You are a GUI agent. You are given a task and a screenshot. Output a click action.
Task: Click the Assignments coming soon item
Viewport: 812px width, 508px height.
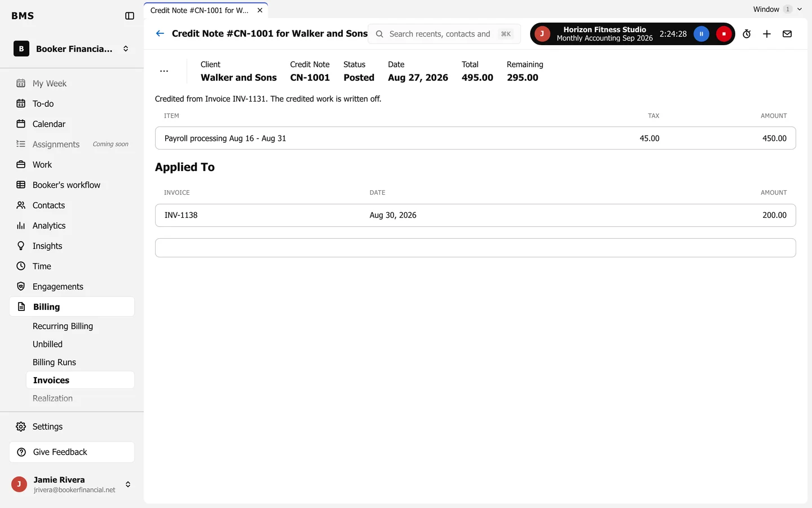coord(72,144)
